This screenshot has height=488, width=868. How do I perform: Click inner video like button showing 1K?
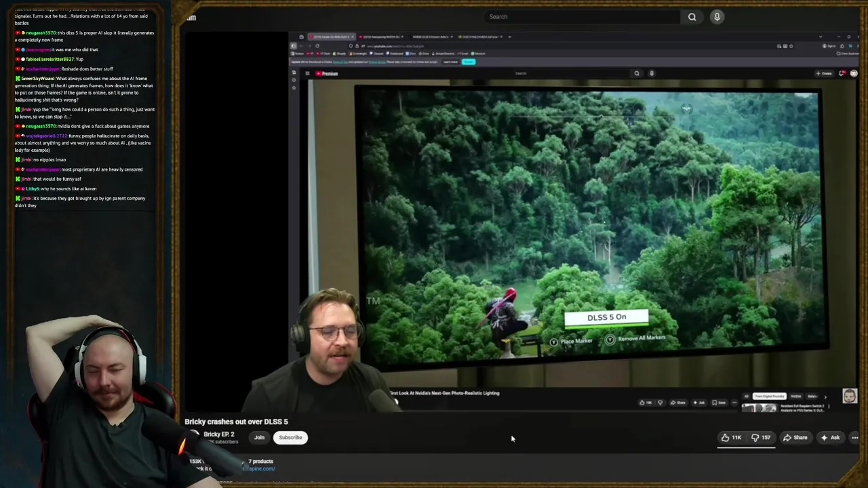click(646, 403)
